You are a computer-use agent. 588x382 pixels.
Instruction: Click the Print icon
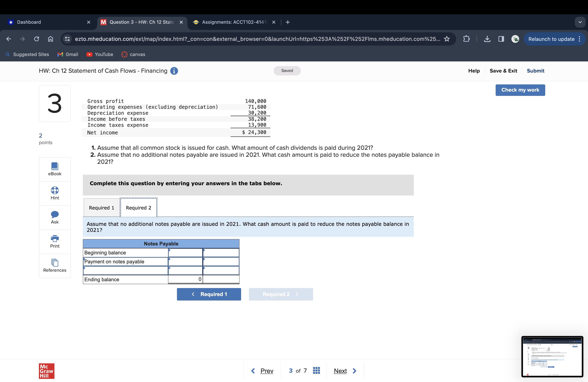[x=55, y=238]
